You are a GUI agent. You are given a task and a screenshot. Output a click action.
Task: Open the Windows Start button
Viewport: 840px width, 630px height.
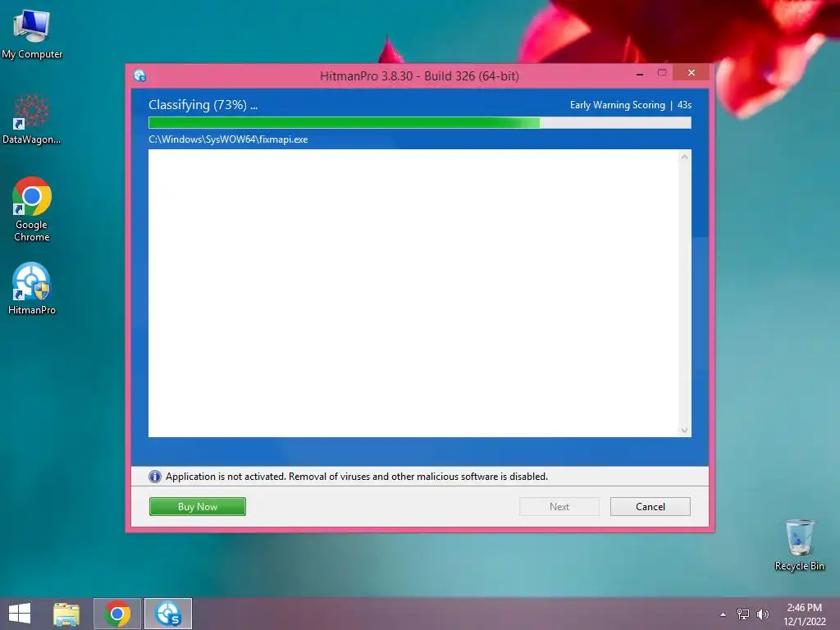click(x=20, y=614)
